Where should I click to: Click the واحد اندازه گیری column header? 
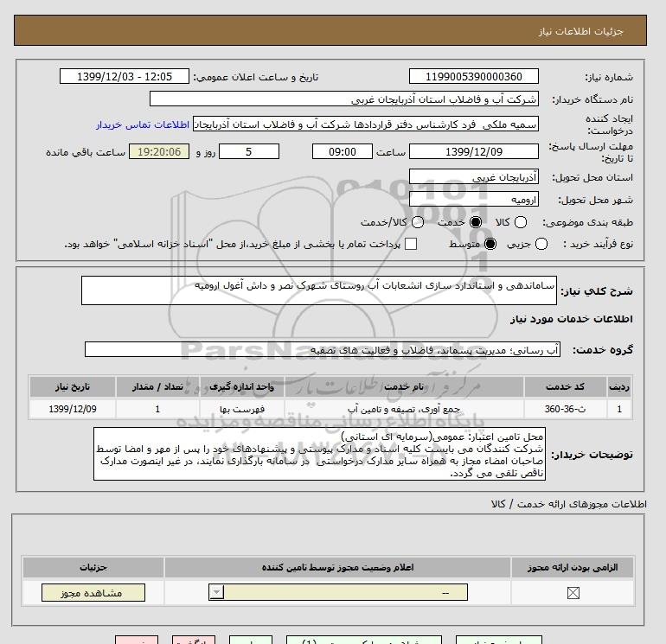pyautogui.click(x=241, y=386)
